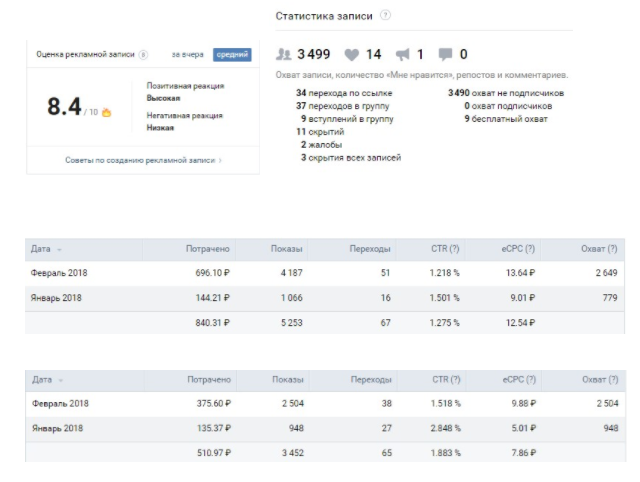The image size is (640, 482).
Task: Select Потрачено header in second table
Action: coord(209,380)
